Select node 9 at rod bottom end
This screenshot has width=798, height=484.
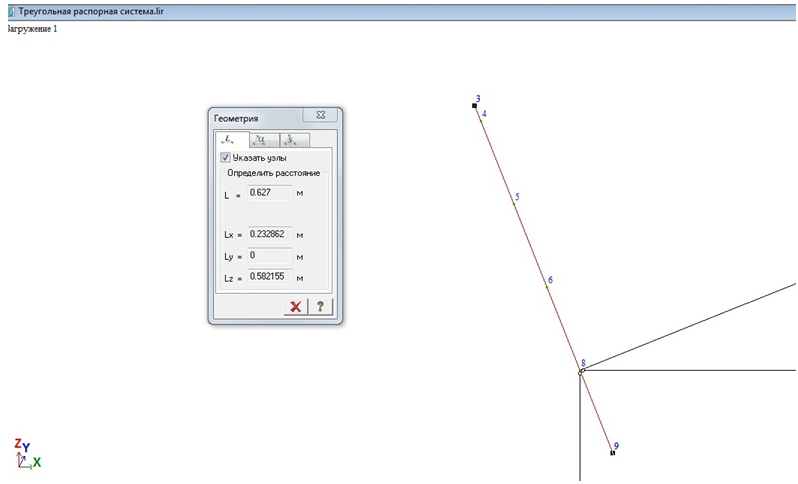613,452
